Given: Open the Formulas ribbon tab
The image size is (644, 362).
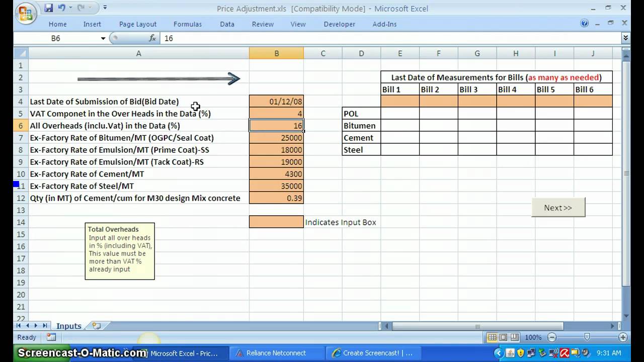Looking at the screenshot, I should pyautogui.click(x=188, y=24).
